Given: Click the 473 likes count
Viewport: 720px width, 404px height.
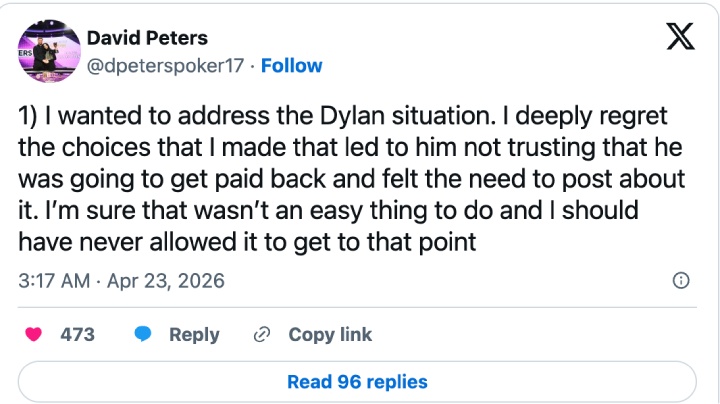Looking at the screenshot, I should (77, 335).
